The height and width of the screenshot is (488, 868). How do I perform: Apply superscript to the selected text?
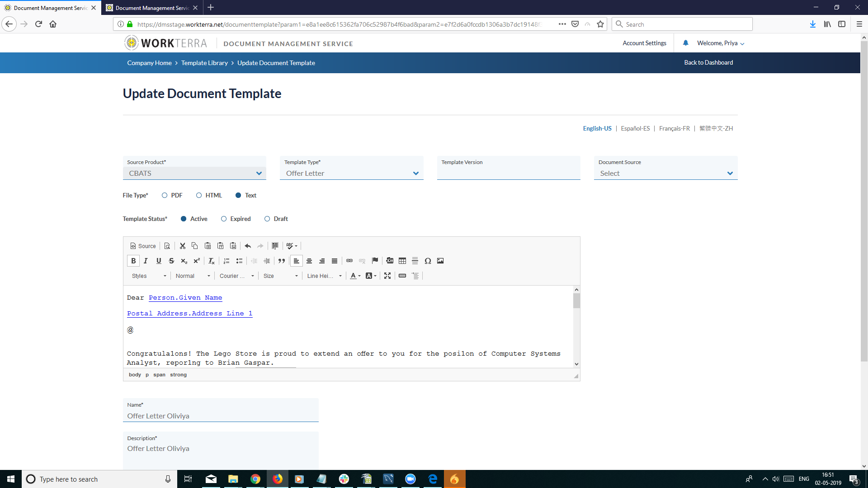(x=196, y=261)
